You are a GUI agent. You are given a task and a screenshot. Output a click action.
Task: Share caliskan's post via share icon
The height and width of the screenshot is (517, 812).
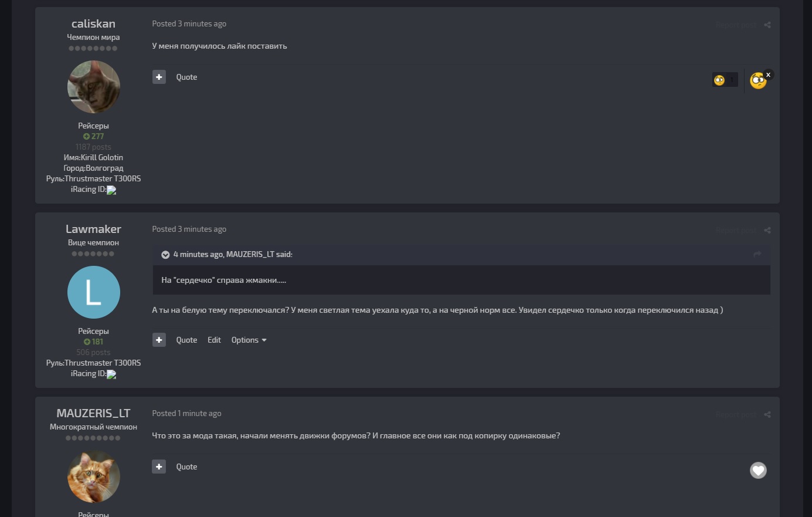767,25
